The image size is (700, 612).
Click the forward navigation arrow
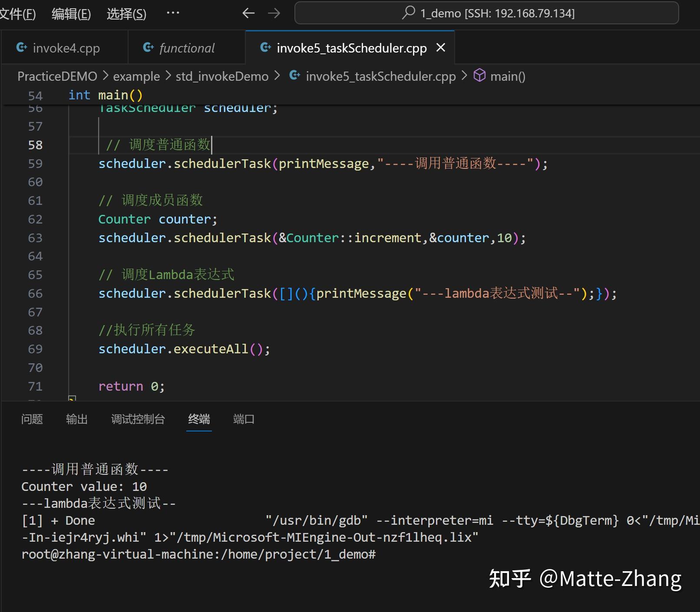click(274, 13)
